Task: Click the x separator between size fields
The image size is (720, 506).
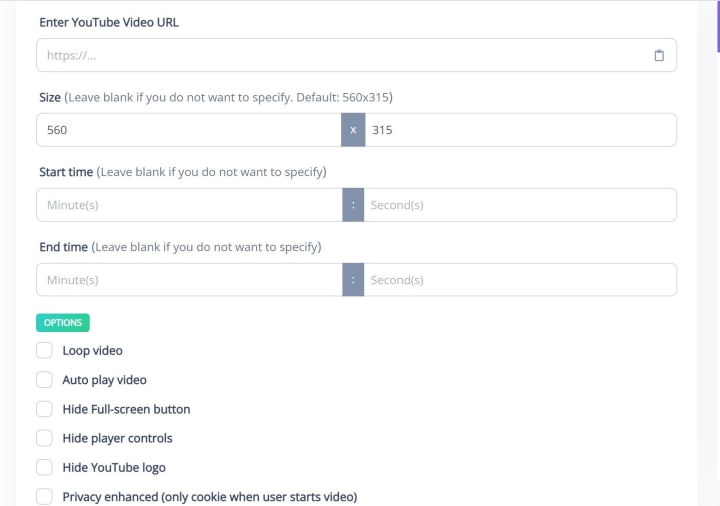Action: coord(353,130)
